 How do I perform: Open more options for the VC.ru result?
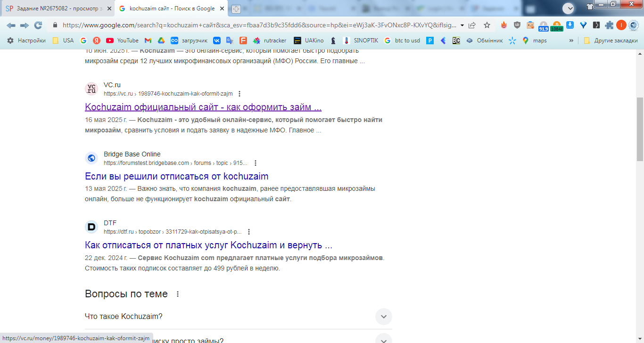(x=239, y=94)
